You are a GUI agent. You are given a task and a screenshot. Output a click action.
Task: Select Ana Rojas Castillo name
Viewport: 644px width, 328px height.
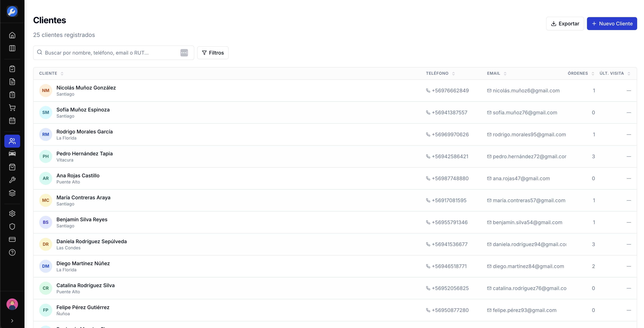pyautogui.click(x=78, y=176)
